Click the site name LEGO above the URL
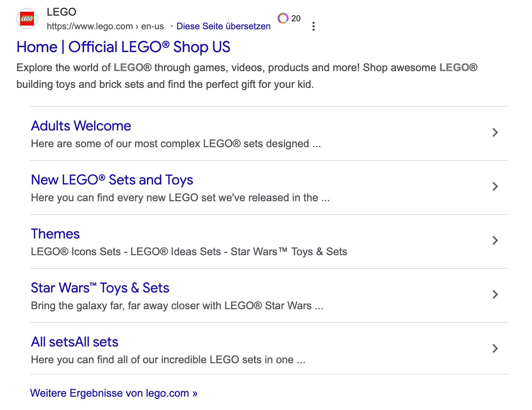The height and width of the screenshot is (410, 532). point(61,12)
